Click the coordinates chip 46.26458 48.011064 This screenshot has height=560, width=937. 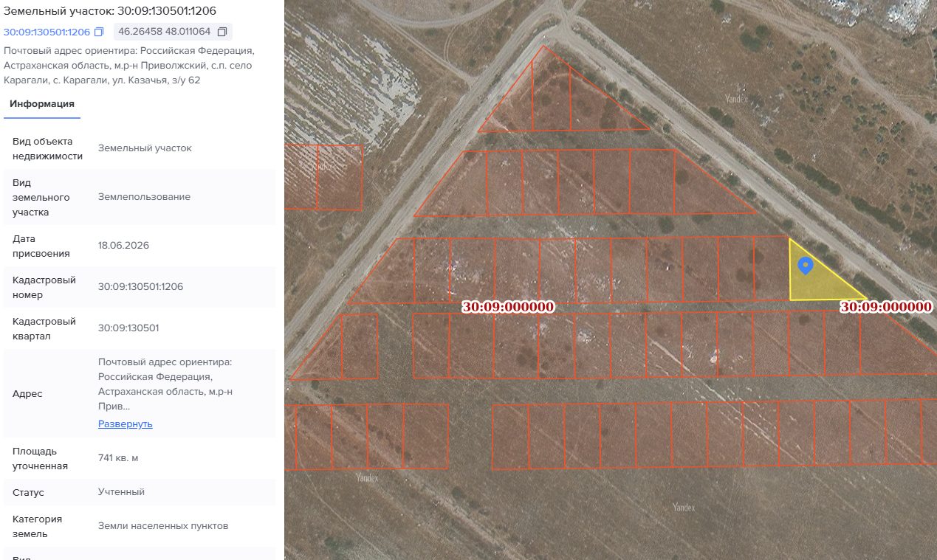pos(173,32)
